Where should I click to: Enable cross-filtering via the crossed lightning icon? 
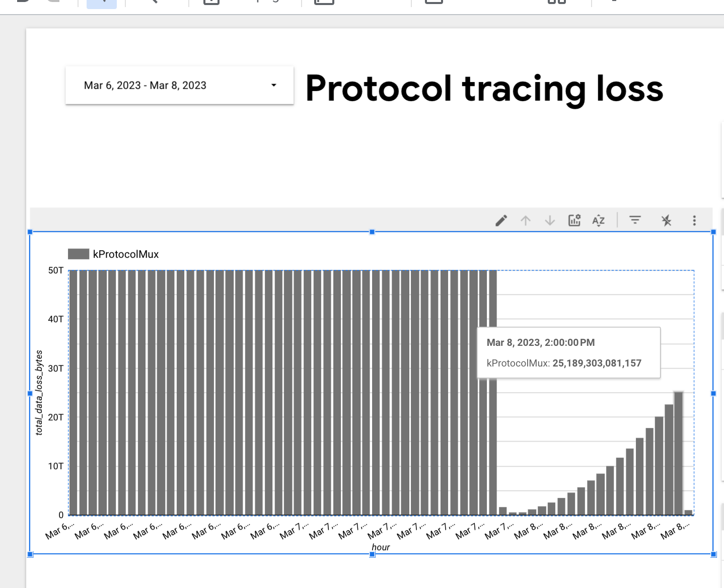(667, 220)
